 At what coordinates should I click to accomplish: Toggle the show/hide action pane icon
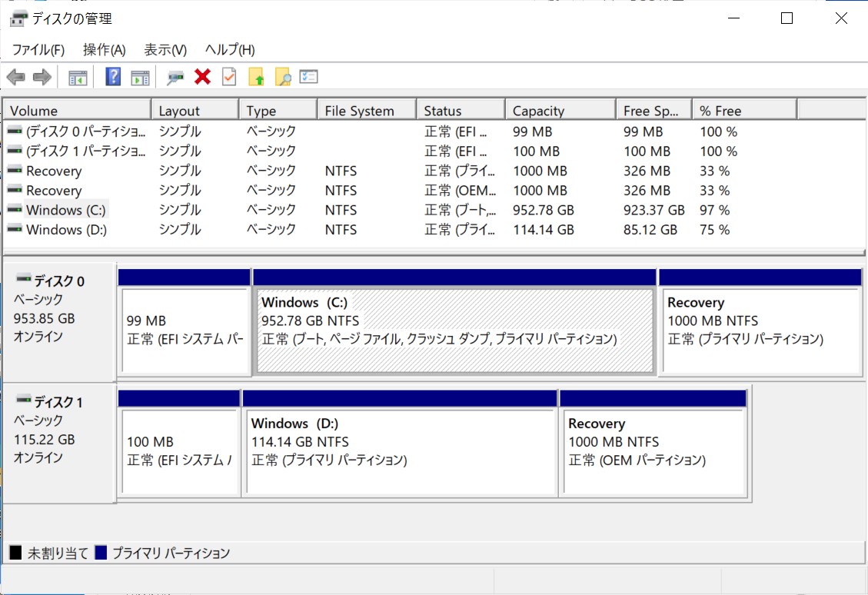click(x=140, y=78)
